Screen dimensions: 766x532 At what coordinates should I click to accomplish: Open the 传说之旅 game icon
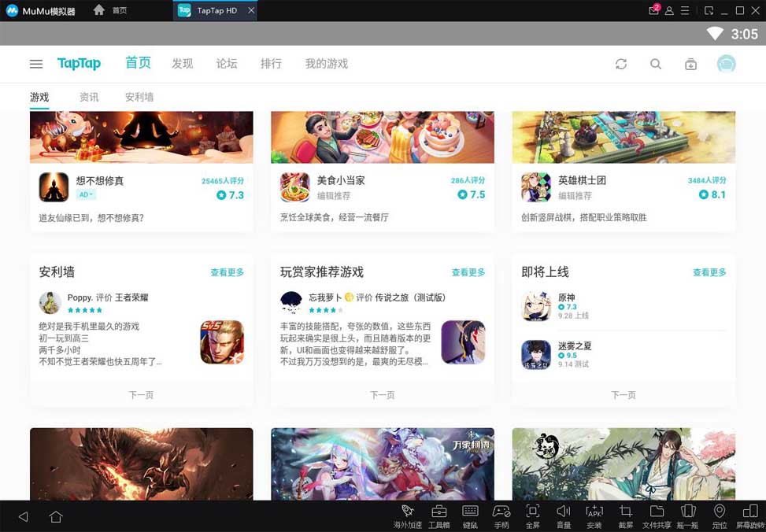[463, 342]
